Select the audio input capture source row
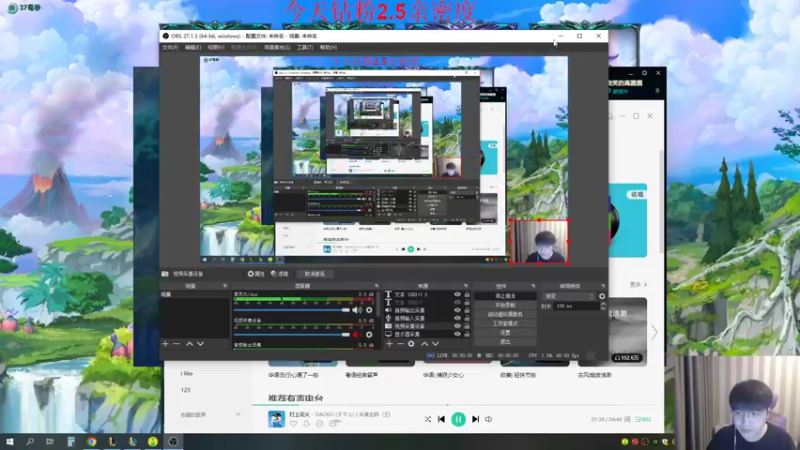This screenshot has width=800, height=450. [x=428, y=318]
